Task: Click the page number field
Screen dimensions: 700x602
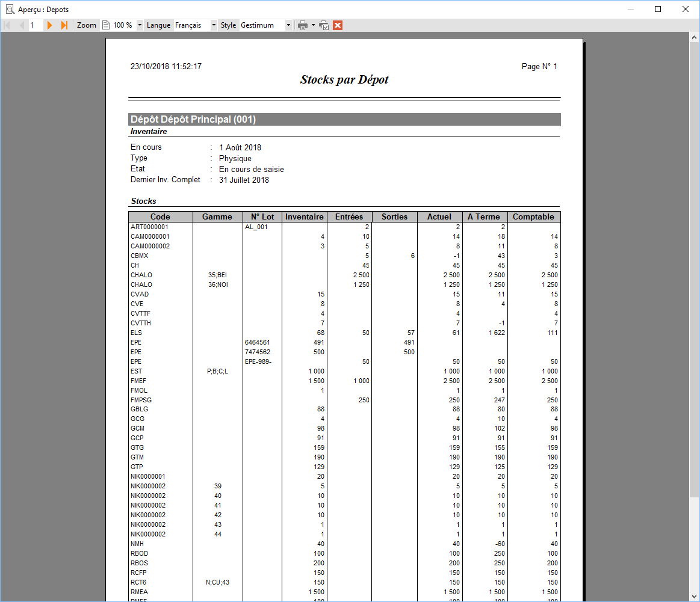Action: tap(36, 25)
